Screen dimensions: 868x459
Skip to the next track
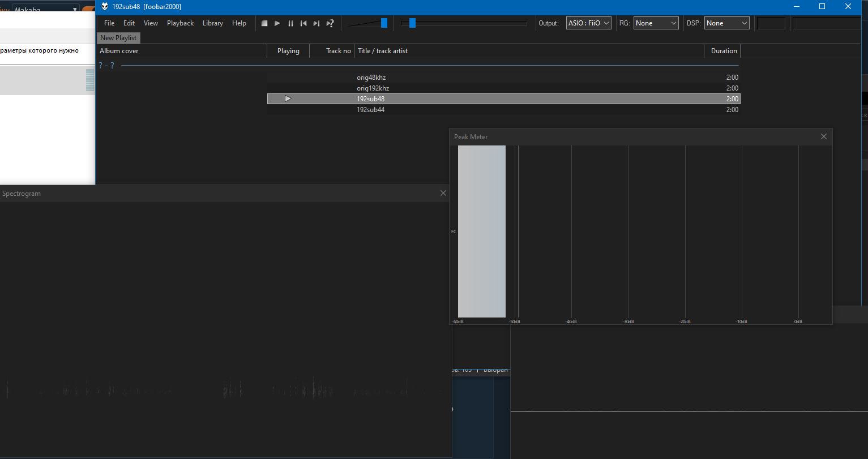pos(317,23)
